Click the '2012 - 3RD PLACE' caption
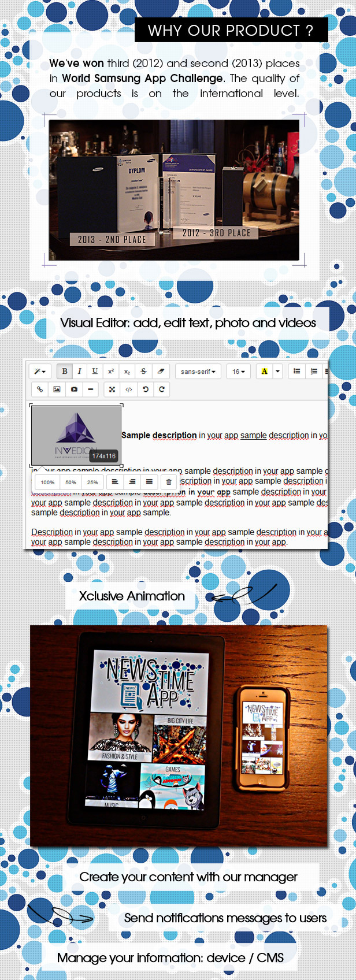The height and width of the screenshot is (980, 356). pos(217,233)
